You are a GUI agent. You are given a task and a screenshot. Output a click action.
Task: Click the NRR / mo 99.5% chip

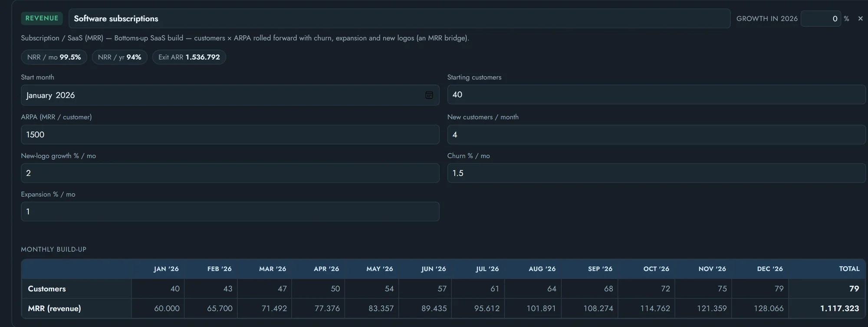54,57
